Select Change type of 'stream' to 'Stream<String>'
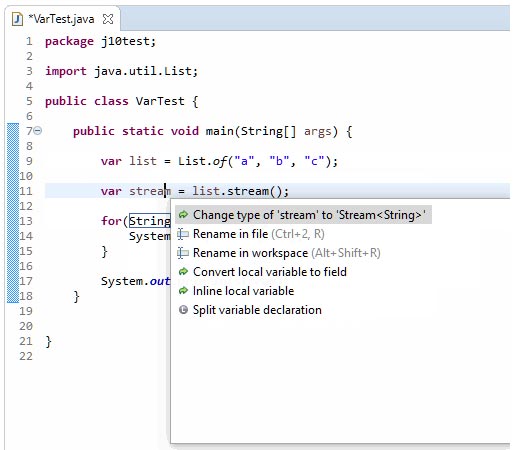515x450 pixels. [x=303, y=215]
